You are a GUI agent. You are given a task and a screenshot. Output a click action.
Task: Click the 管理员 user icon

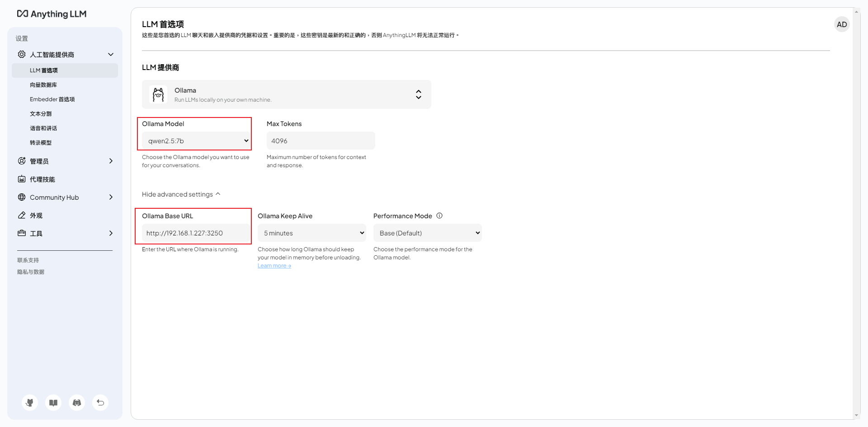[22, 161]
